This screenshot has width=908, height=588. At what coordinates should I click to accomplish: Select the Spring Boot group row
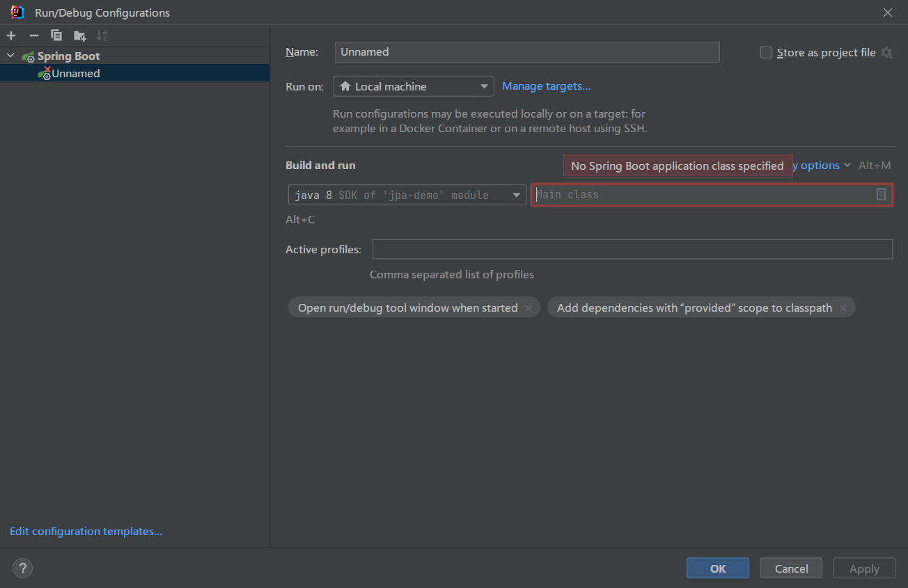point(134,56)
